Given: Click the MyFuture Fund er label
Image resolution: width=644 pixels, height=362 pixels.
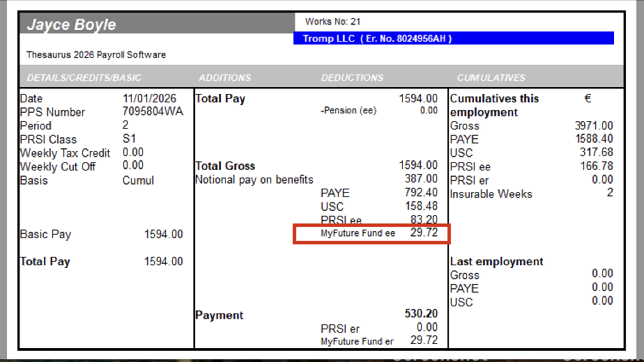Looking at the screenshot, I should click(x=357, y=341).
